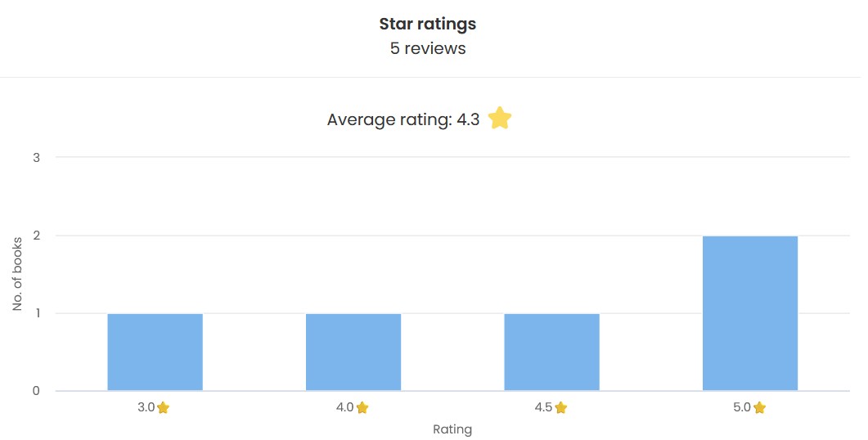Select the 3.0 star rating bar

[x=155, y=352]
